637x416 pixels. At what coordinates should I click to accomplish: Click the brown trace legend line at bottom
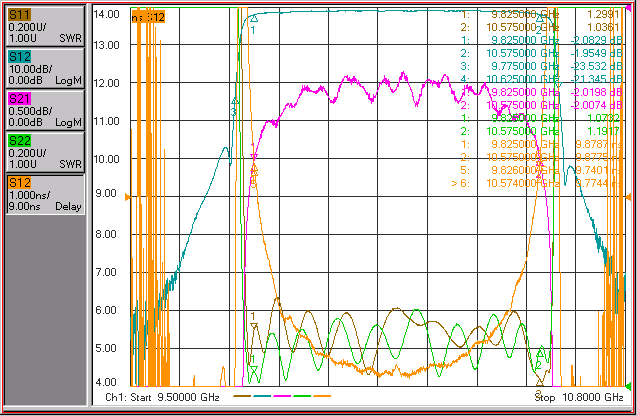[x=242, y=396]
